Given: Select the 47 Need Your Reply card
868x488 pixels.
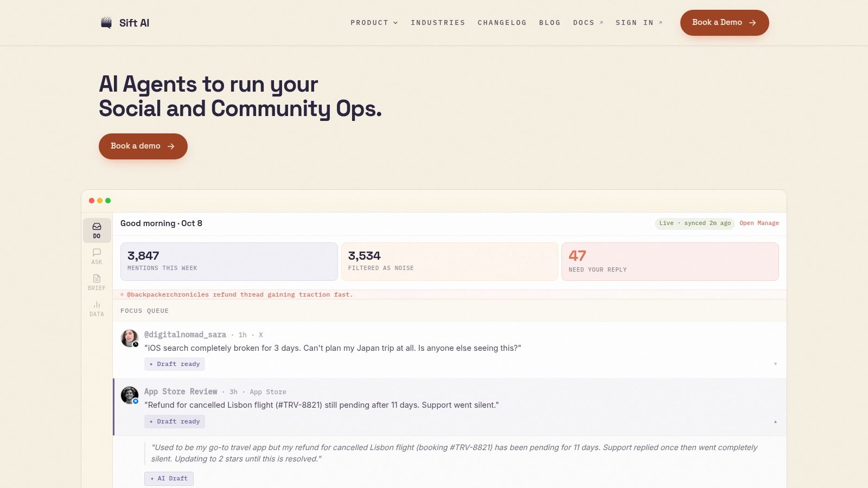Looking at the screenshot, I should 670,261.
